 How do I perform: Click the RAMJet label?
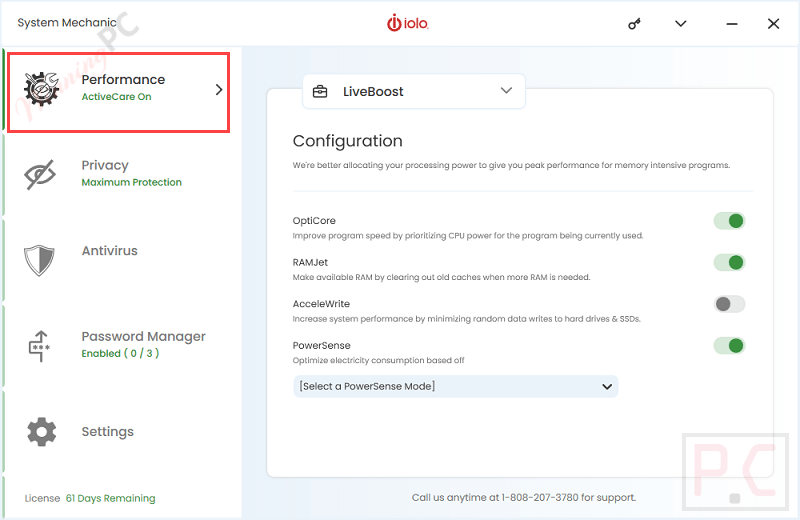[x=310, y=262]
